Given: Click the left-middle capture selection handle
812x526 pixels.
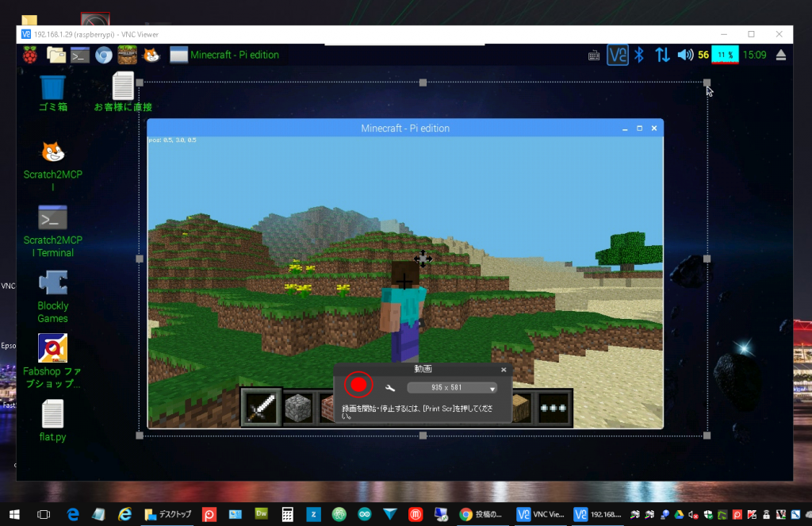Looking at the screenshot, I should 140,259.
